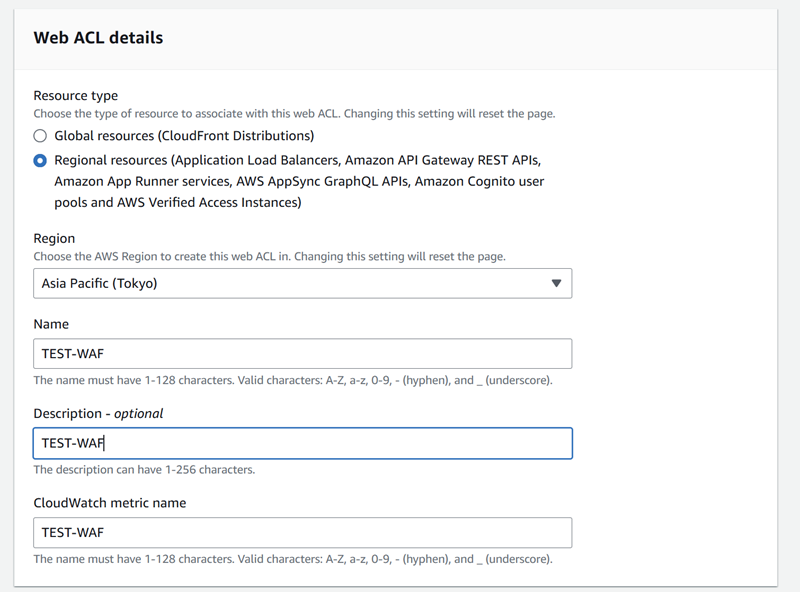Select the Global resources radio button
Screen dimensions: 800x592
click(40, 136)
